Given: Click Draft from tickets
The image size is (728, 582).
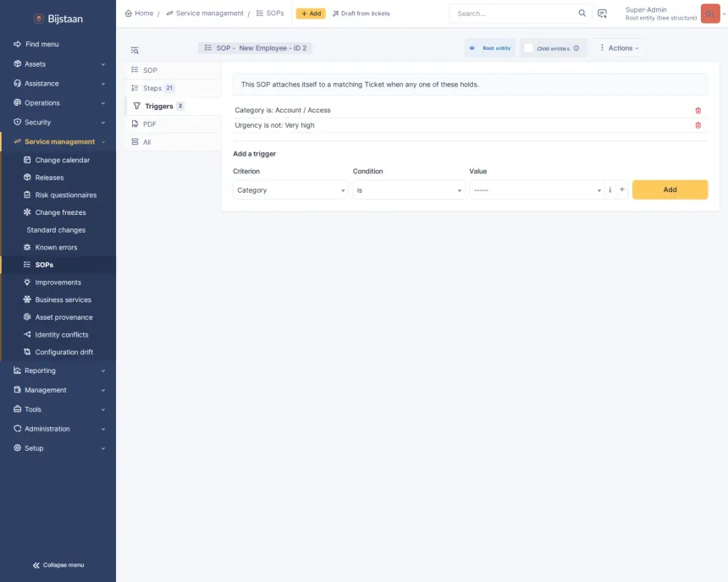Looking at the screenshot, I should pyautogui.click(x=361, y=14).
